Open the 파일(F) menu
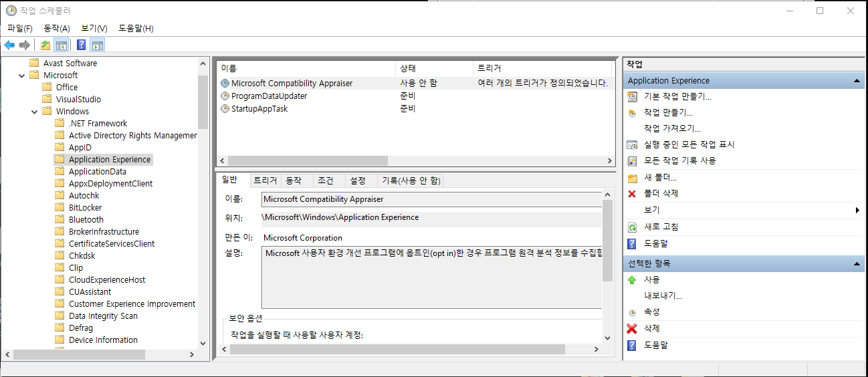 point(20,28)
